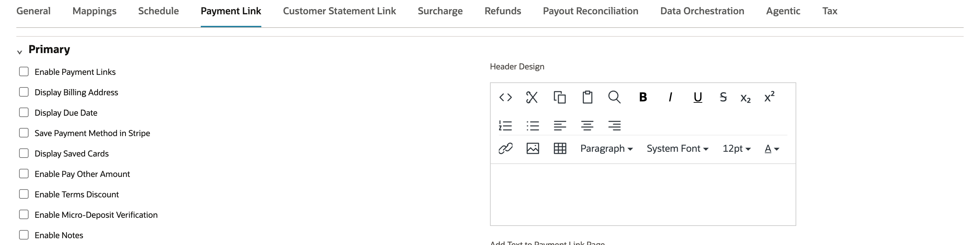
Task: Switch to the Surcharge tab
Action: tap(440, 11)
